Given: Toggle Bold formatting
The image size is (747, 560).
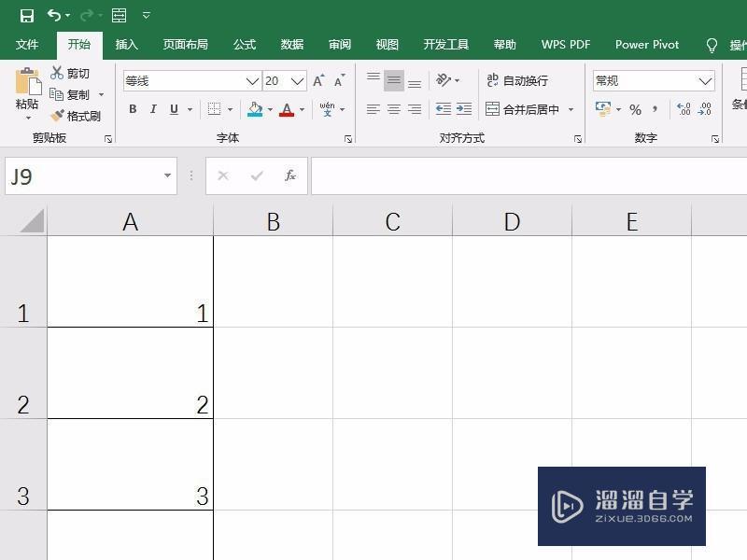Looking at the screenshot, I should tap(132, 109).
